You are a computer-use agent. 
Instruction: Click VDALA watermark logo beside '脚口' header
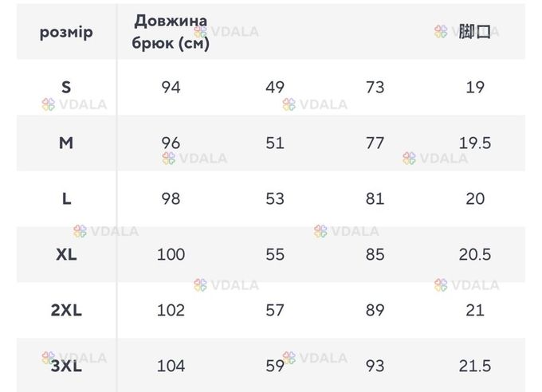click(x=441, y=32)
